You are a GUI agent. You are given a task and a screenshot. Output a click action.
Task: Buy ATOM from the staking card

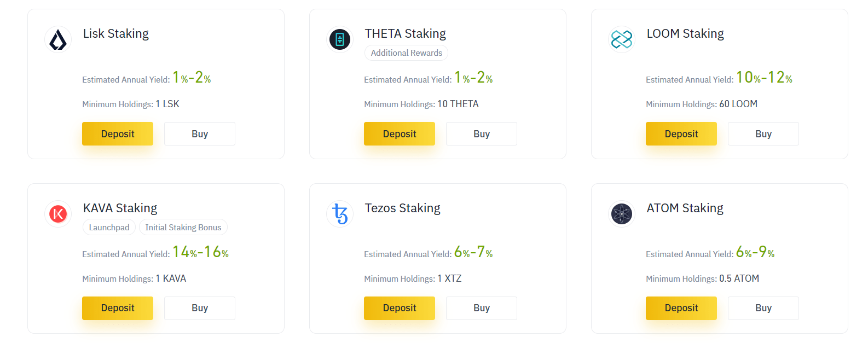(763, 308)
